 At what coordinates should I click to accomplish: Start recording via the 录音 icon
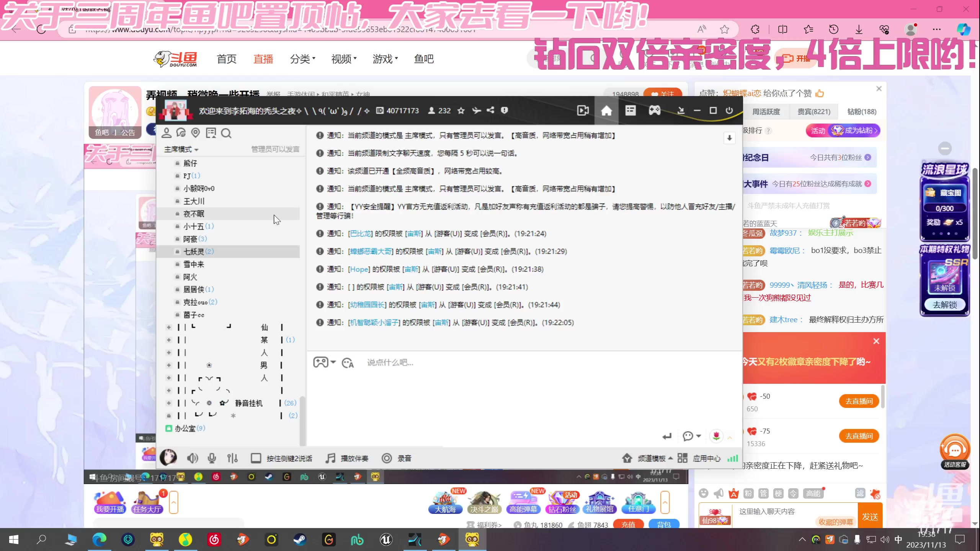[x=387, y=458]
